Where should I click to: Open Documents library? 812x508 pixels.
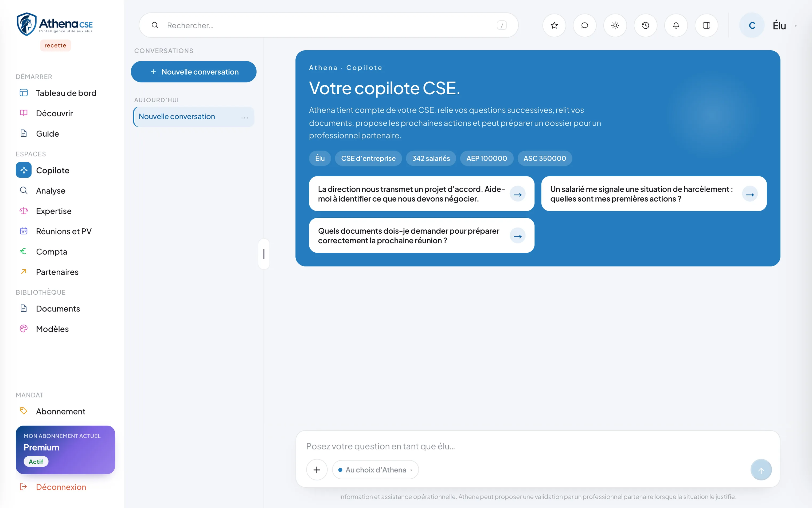(65, 309)
